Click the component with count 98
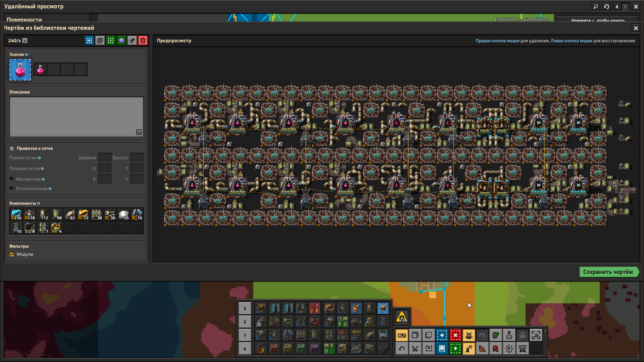This screenshot has height=362, width=644. [56, 215]
